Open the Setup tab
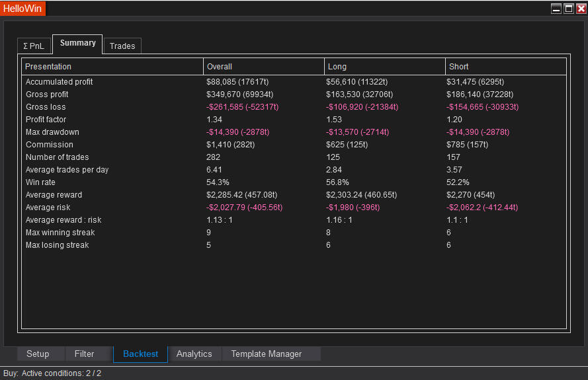588x380 pixels. [x=38, y=354]
